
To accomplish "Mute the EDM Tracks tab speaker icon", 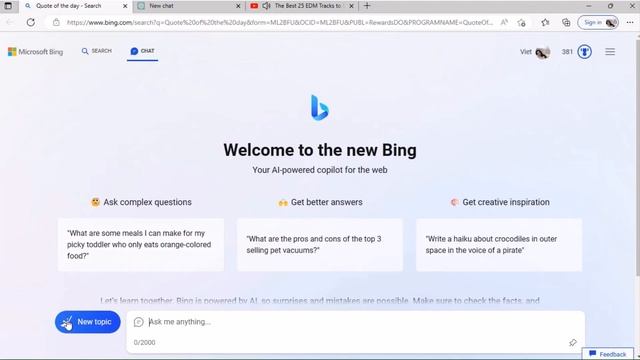I will (x=266, y=6).
